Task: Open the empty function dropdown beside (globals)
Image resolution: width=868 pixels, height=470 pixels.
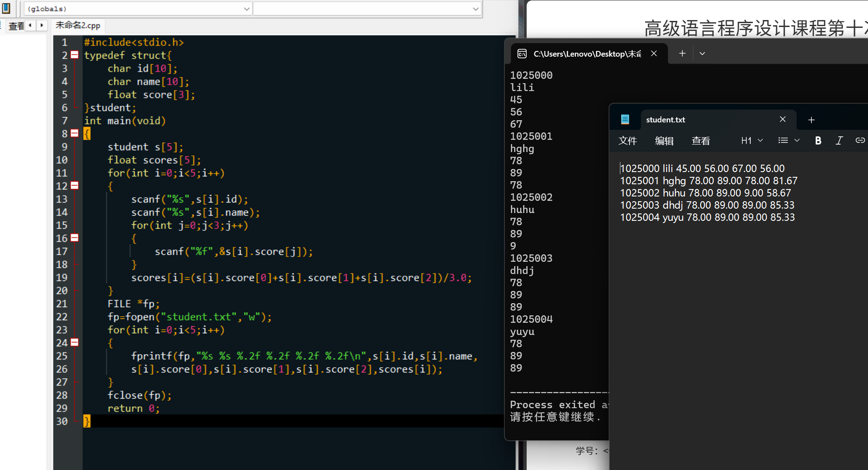Action: click(x=367, y=9)
